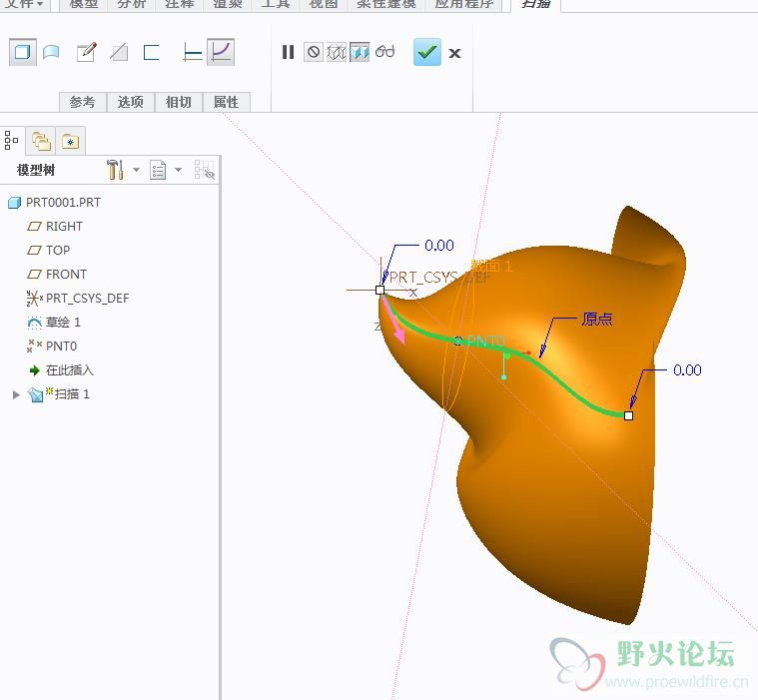The image size is (758, 700).
Task: Select PNT0 in the model tree
Action: 61,347
